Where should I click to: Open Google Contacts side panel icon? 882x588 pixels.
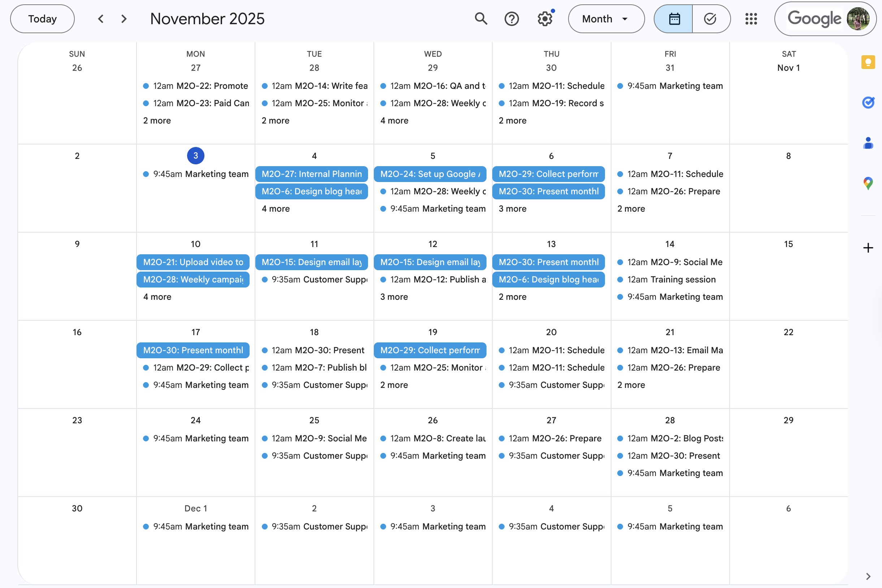coord(868,143)
